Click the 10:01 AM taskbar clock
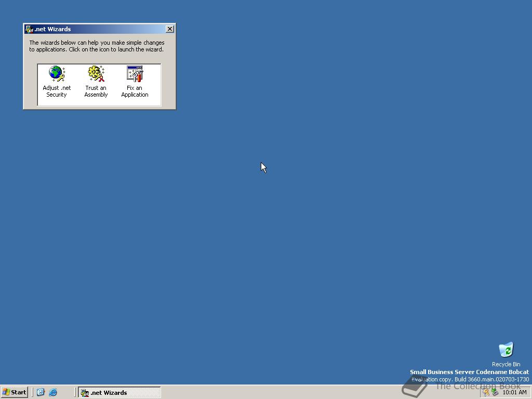Screen dimensions: 532x399 514,392
